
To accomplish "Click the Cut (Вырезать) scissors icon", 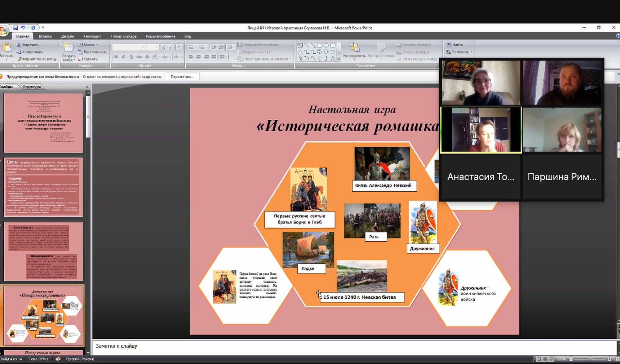I will (x=19, y=45).
